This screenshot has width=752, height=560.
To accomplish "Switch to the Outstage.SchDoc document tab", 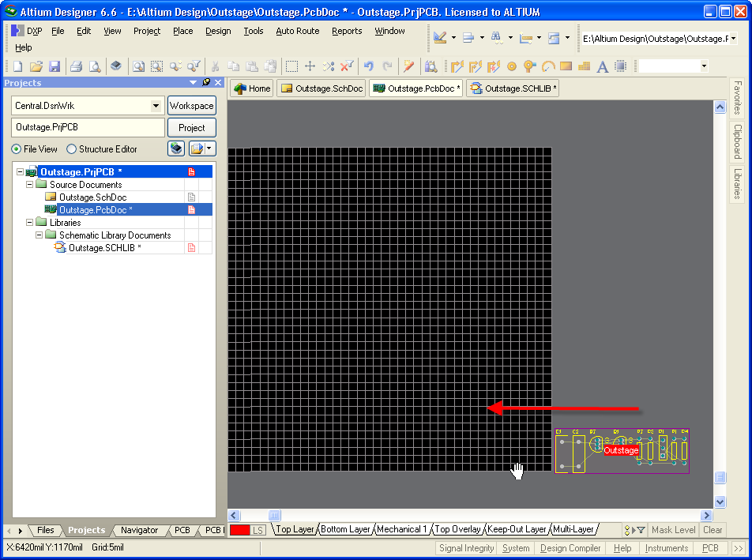I will point(321,88).
